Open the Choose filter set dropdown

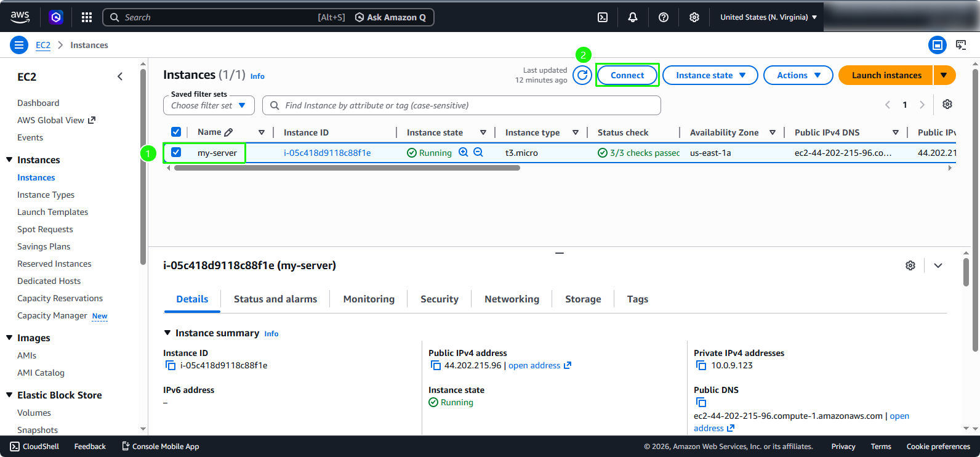click(209, 105)
